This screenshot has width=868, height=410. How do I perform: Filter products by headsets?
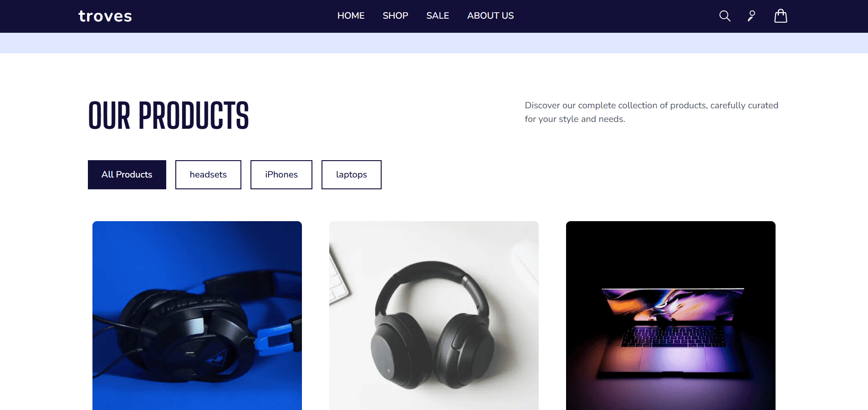click(208, 175)
